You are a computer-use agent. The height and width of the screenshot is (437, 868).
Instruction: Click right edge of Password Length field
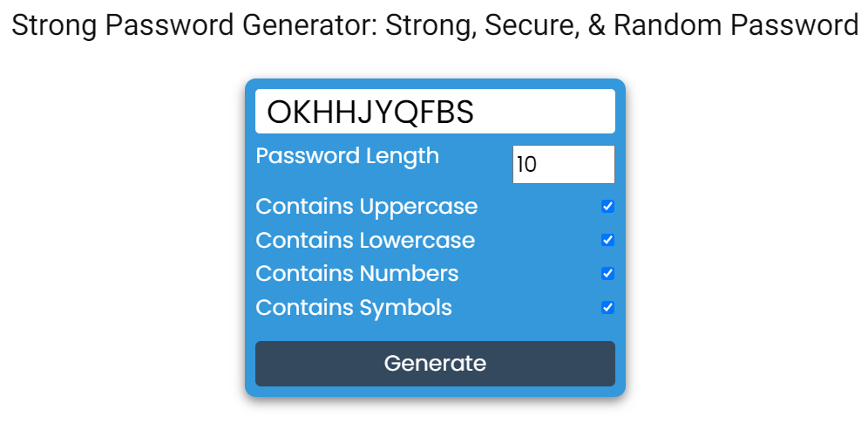pos(609,164)
